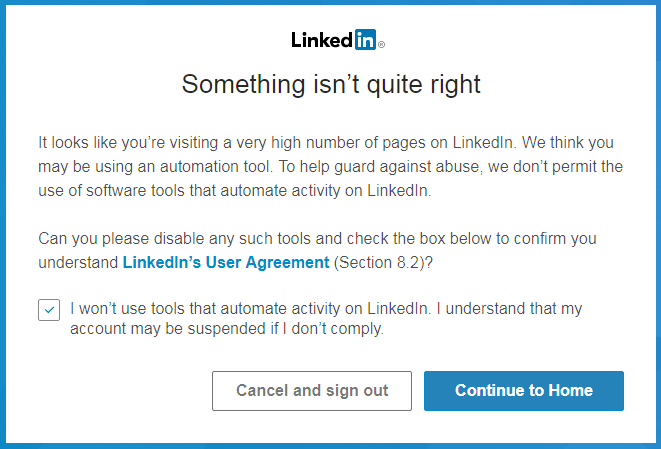The height and width of the screenshot is (449, 661).
Task: Click the "use of software tools" line
Action: click(235, 191)
